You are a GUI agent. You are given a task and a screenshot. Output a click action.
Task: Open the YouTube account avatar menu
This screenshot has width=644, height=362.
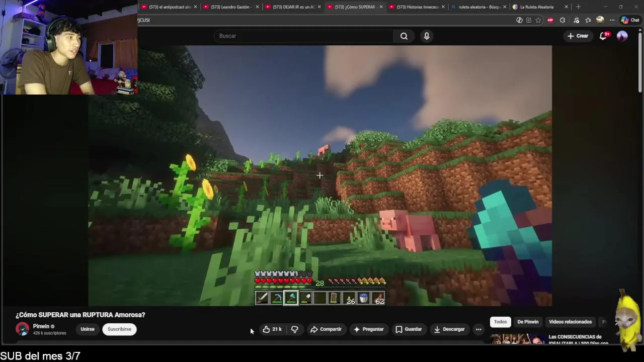(x=622, y=36)
